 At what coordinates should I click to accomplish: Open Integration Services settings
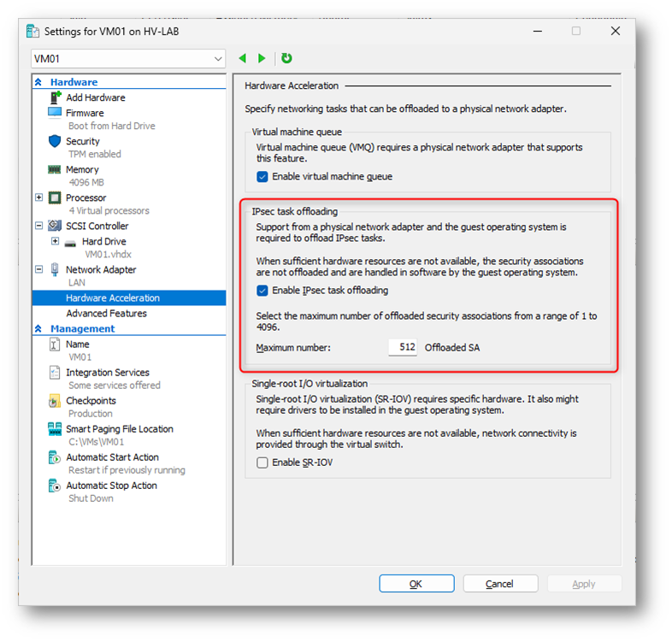108,373
